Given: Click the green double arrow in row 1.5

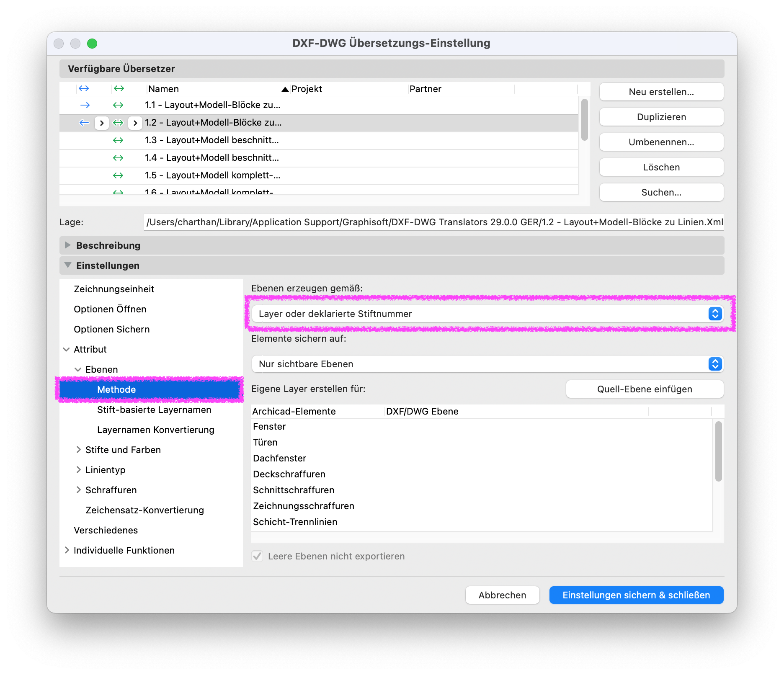Looking at the screenshot, I should coord(119,175).
